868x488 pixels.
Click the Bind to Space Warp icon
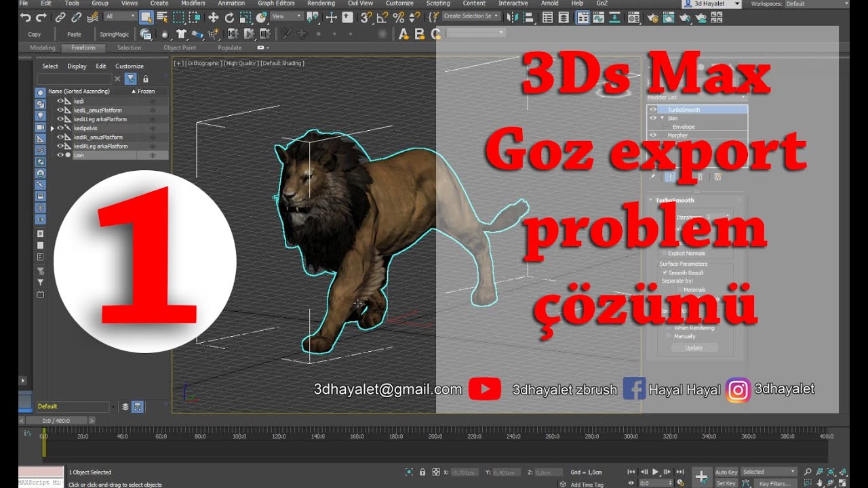(94, 17)
